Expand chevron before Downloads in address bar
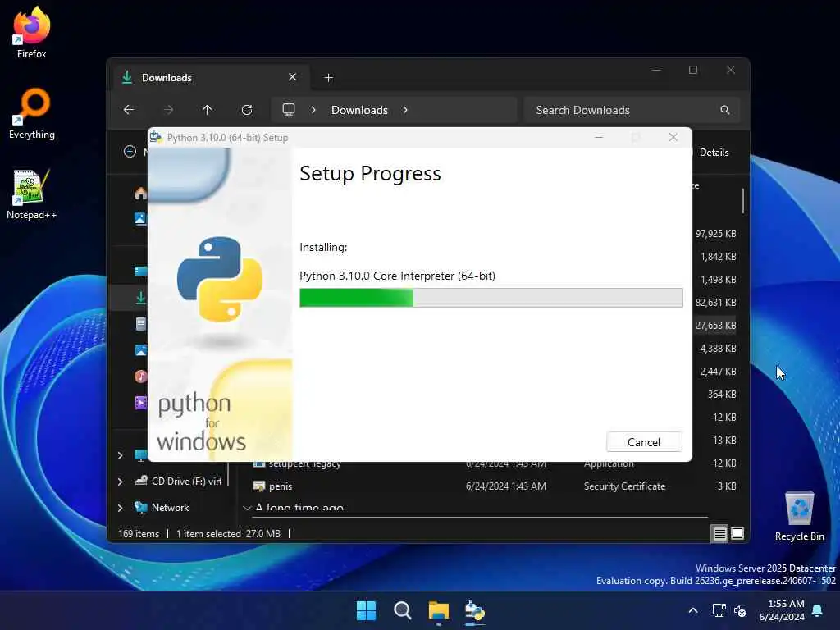 pos(313,110)
